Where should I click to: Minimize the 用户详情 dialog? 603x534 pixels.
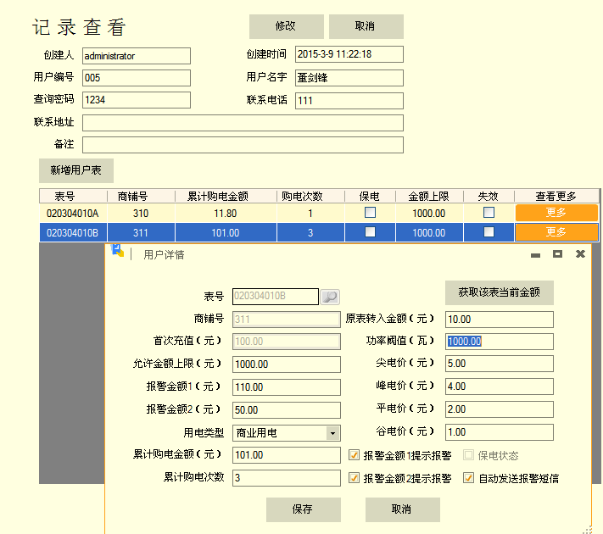point(535,255)
